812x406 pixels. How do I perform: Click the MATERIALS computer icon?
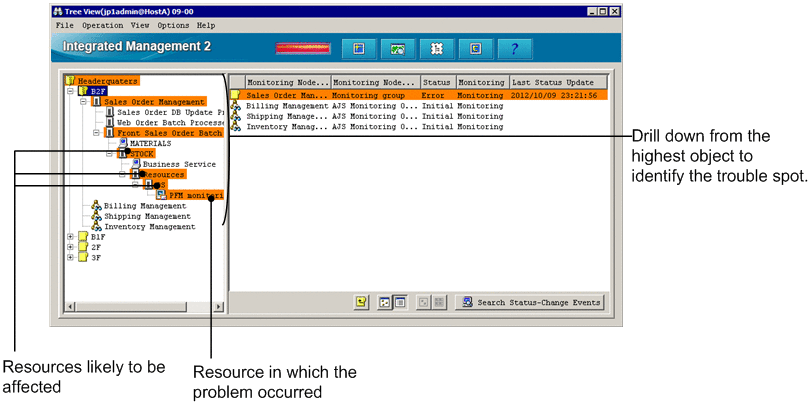coord(123,143)
